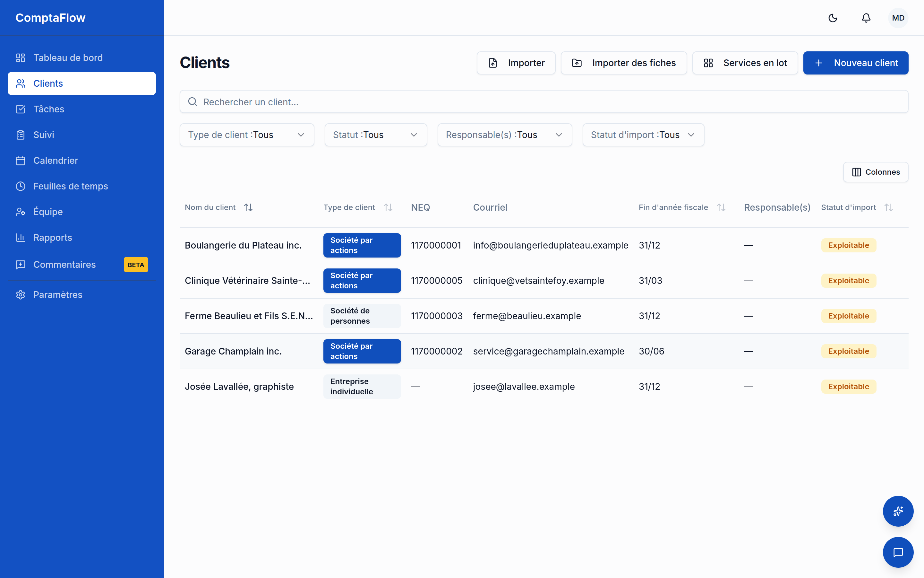Expand Type de client filter
924x578 pixels.
(247, 135)
